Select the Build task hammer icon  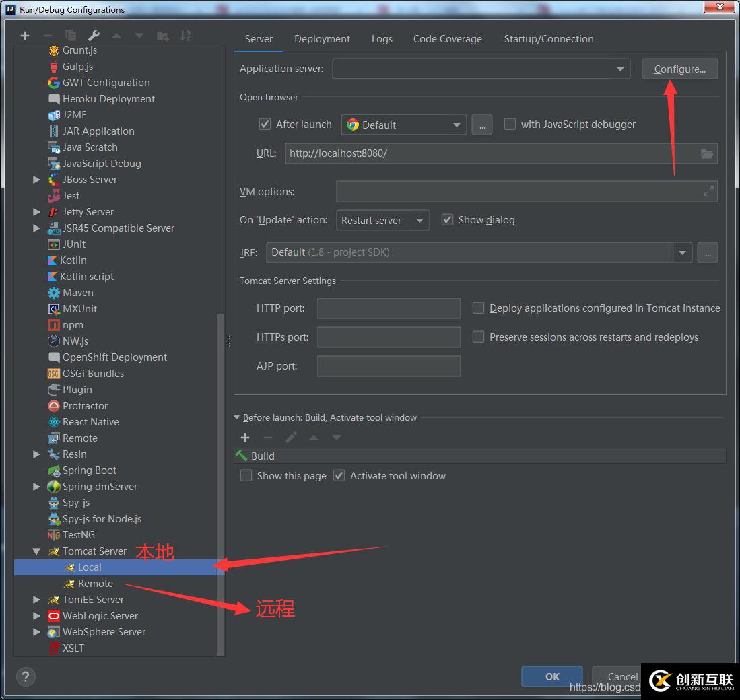[241, 456]
